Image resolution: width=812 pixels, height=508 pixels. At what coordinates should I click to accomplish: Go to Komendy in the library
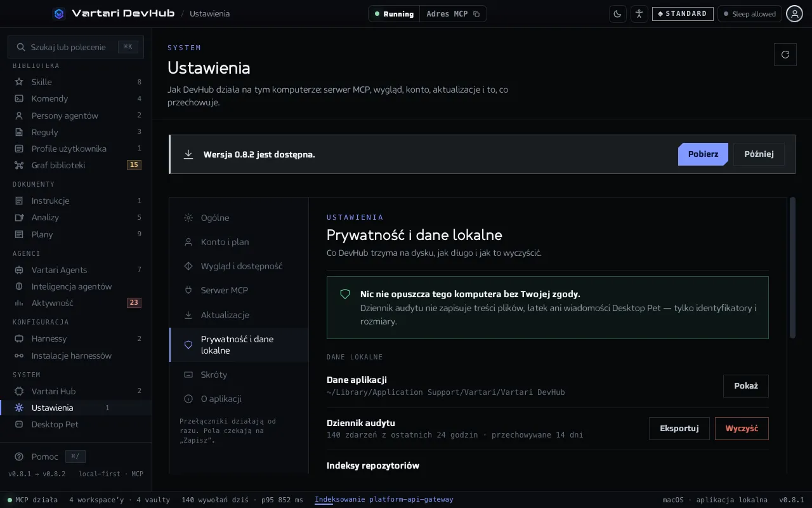(x=76, y=98)
